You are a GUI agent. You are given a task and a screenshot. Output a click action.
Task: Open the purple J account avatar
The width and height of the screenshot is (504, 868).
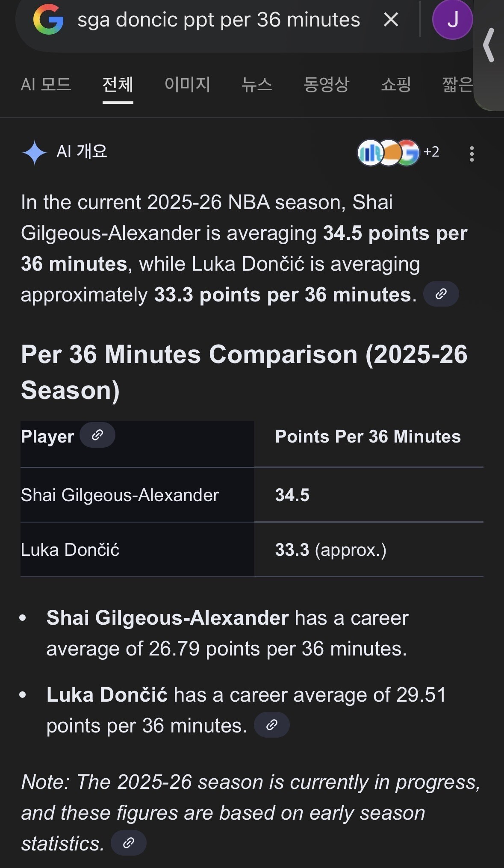(452, 20)
